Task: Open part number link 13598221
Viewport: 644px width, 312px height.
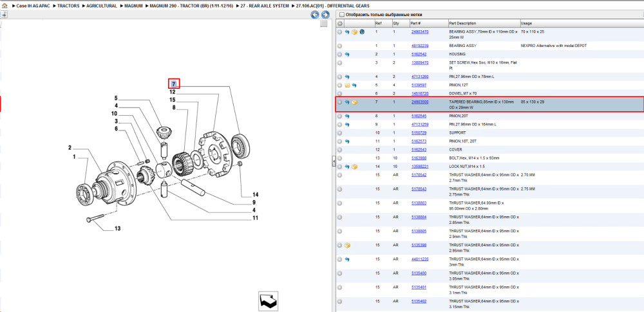Action: click(x=420, y=167)
